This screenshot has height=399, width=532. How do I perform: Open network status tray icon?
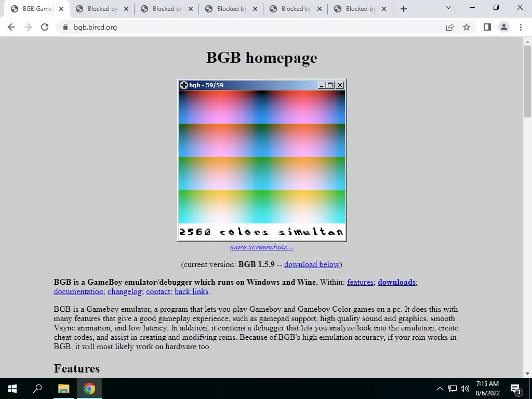[453, 389]
